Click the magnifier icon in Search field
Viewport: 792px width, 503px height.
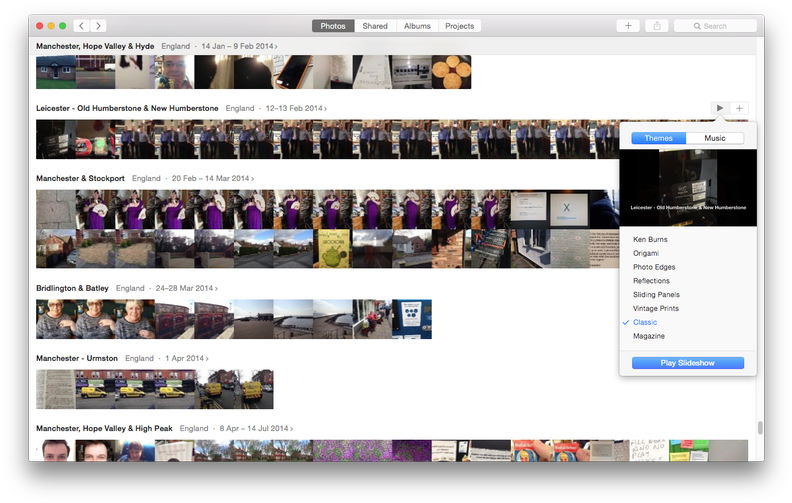coord(697,26)
